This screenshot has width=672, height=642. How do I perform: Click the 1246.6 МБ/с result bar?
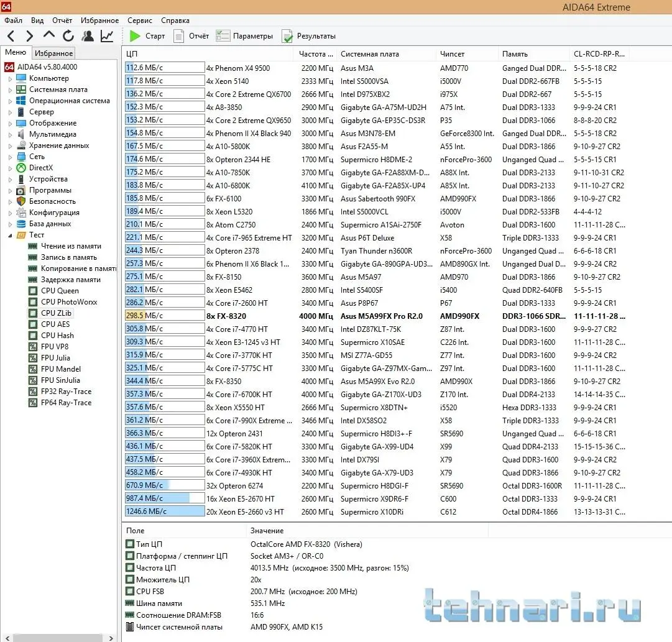click(x=165, y=511)
